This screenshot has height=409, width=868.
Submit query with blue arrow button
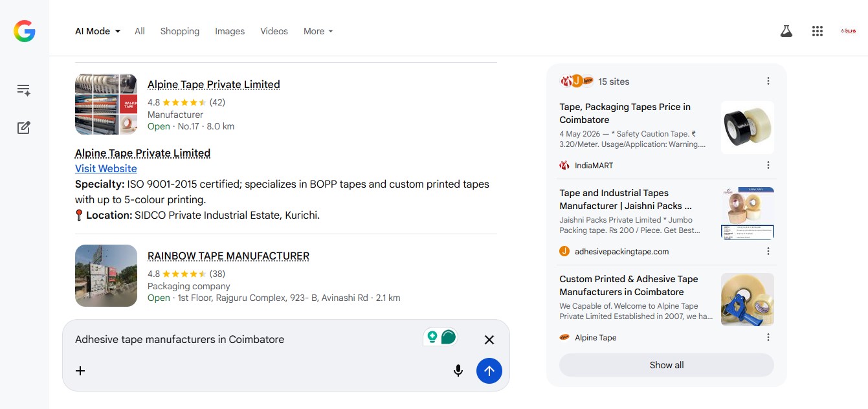(x=489, y=371)
